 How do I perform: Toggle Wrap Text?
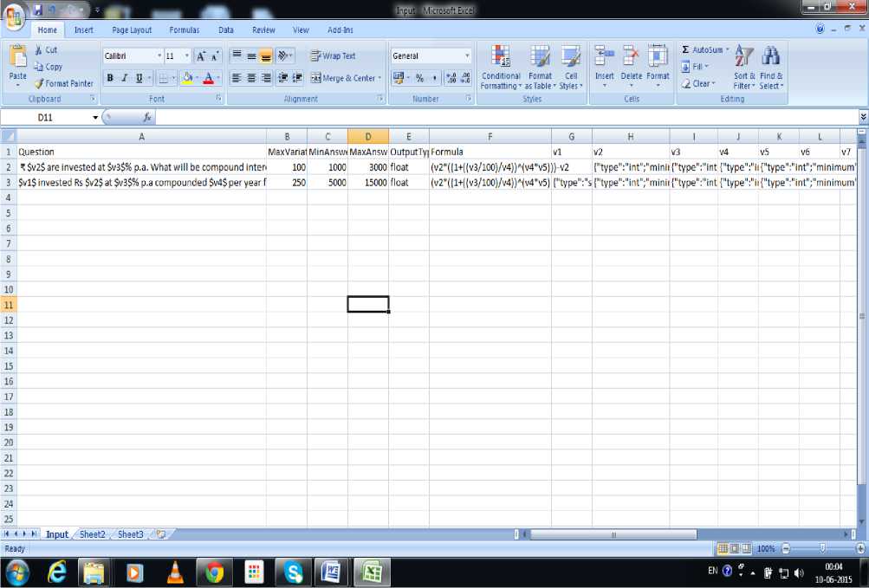[333, 56]
